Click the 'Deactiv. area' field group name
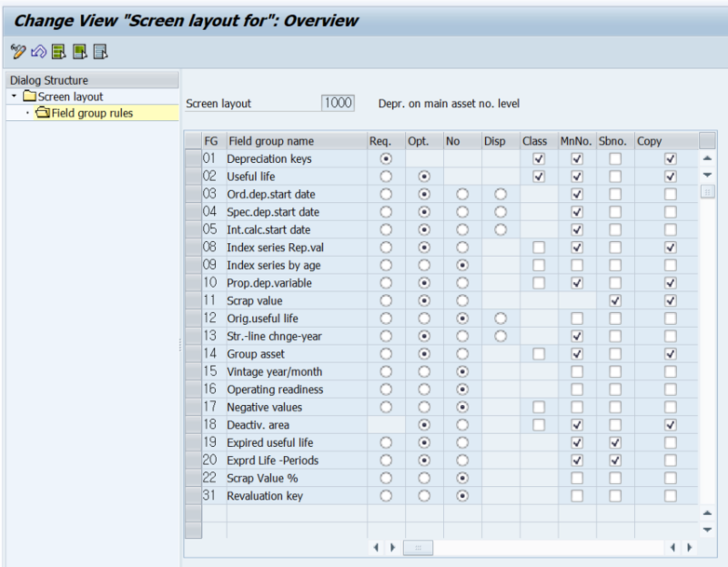The width and height of the screenshot is (728, 567). tap(258, 425)
